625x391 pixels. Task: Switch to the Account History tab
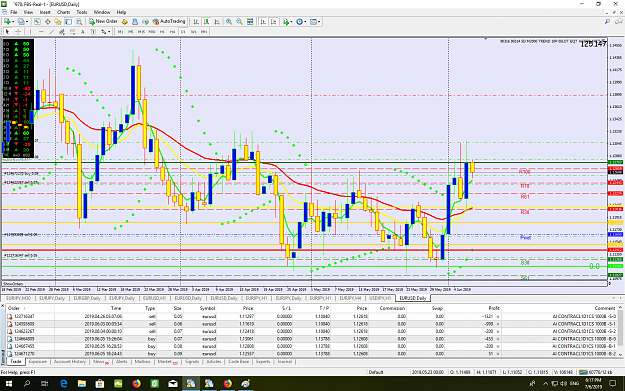[x=70, y=362]
